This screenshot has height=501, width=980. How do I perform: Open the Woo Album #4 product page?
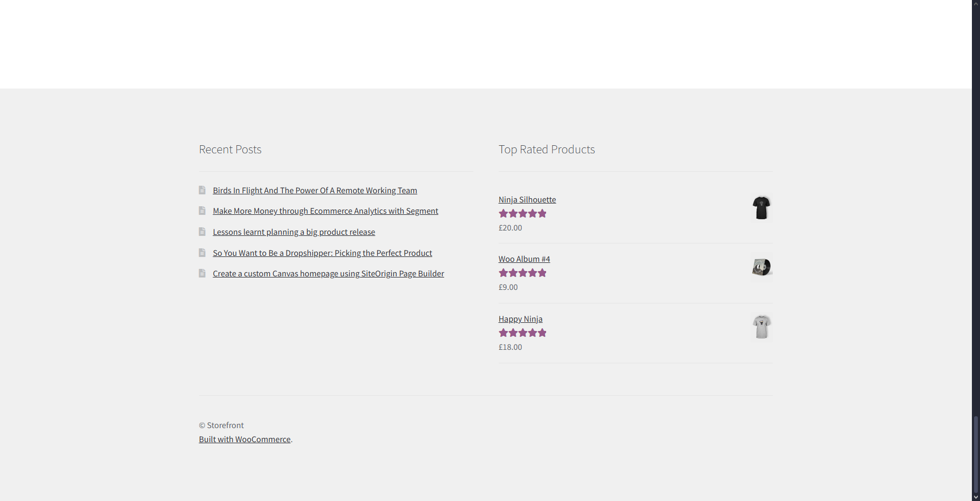point(523,259)
